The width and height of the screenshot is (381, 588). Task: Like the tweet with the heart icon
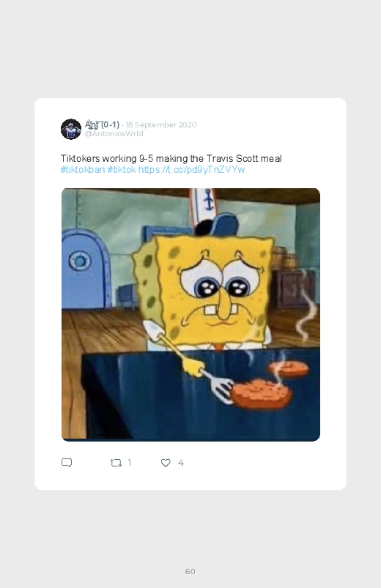166,463
